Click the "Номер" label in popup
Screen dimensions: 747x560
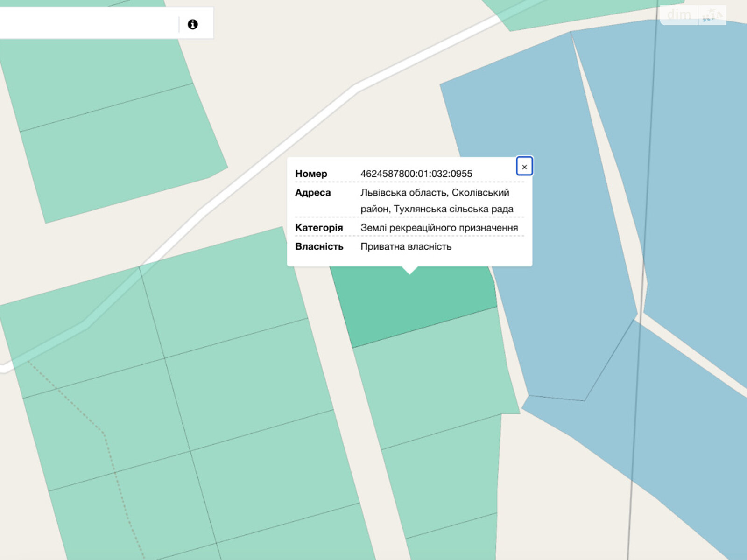pyautogui.click(x=311, y=174)
